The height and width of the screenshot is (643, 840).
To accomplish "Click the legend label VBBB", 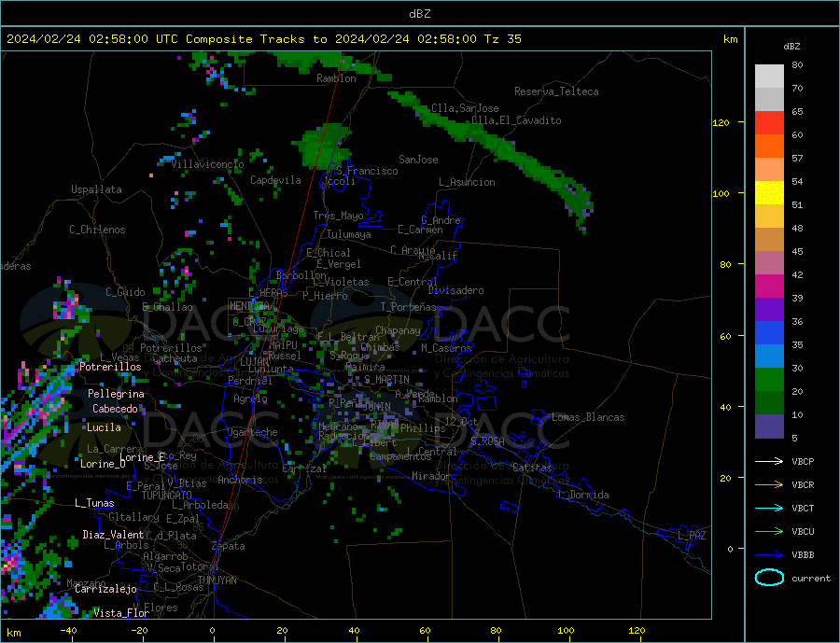I will [803, 554].
